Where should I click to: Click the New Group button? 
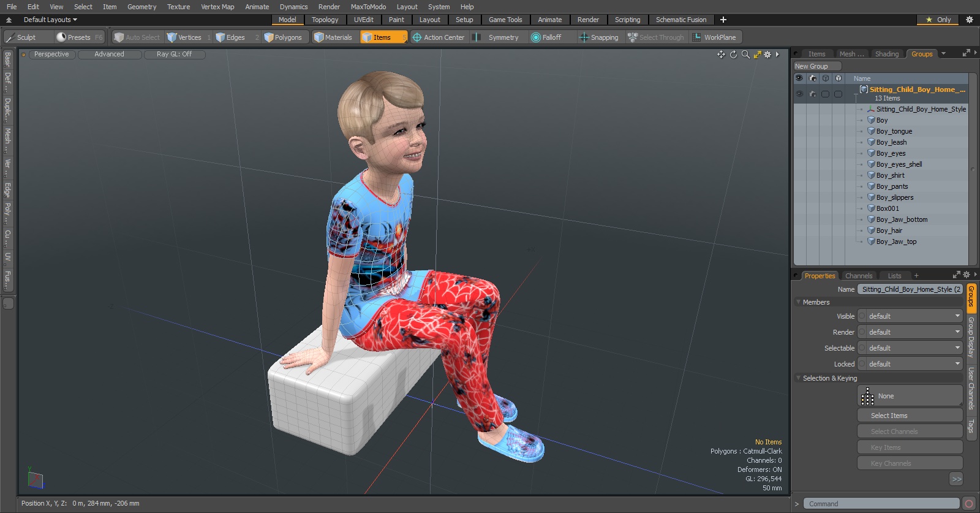[818, 66]
